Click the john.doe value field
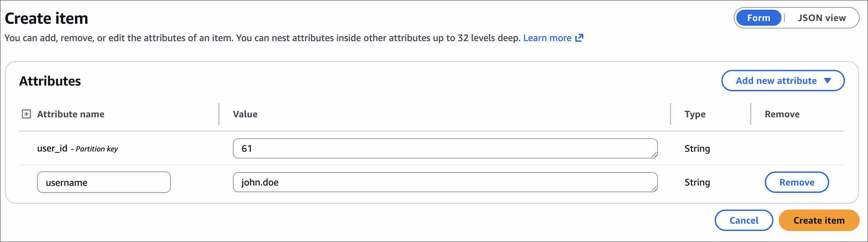The width and height of the screenshot is (868, 242). 445,182
